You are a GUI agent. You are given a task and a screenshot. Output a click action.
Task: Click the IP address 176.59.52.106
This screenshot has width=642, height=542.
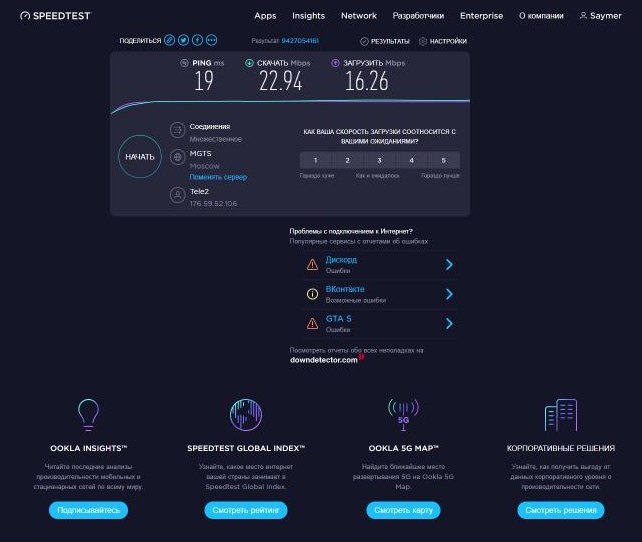(213, 203)
